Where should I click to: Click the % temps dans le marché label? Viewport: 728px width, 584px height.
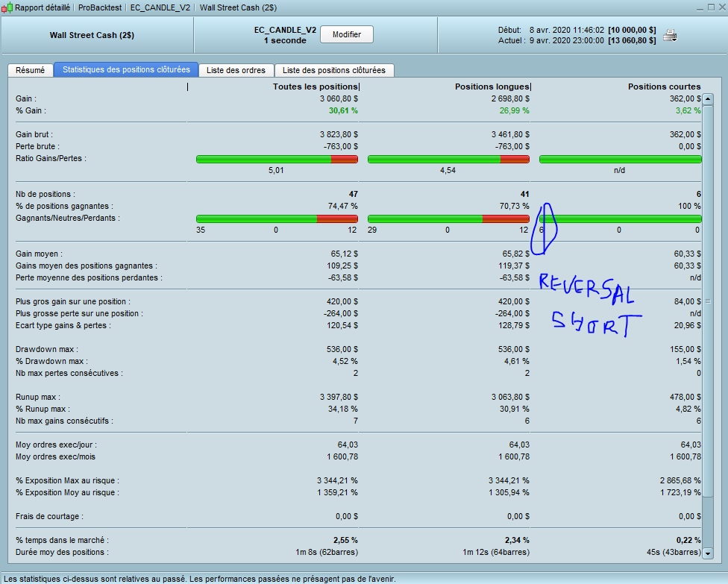pyautogui.click(x=62, y=541)
